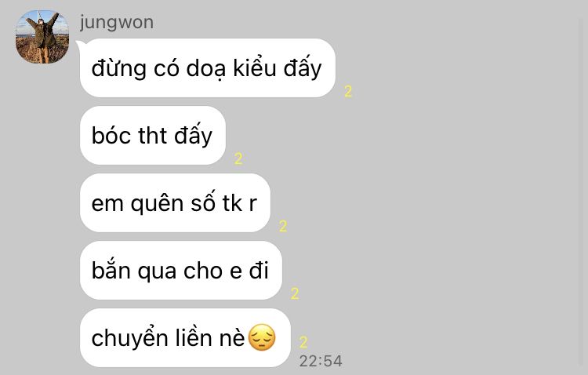588x375 pixels.
Task: Tap the "em quên số tk r" message
Action: (x=175, y=202)
